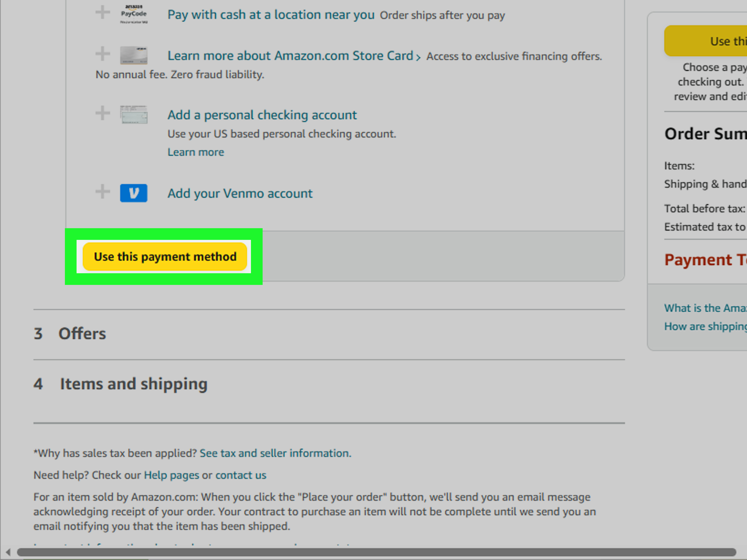Viewport: 747px width, 560px height.
Task: Click the Shipping & handling label
Action: pyautogui.click(x=705, y=184)
